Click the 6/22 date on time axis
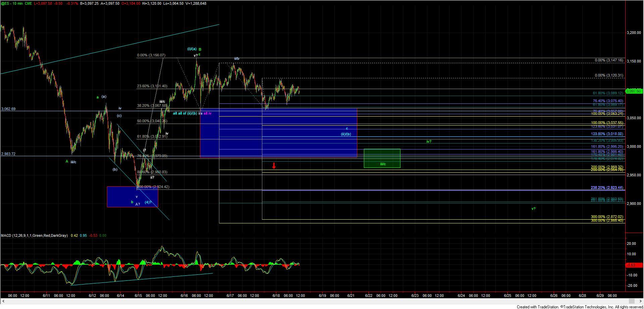Screen dimensions: 644x309 (369, 296)
